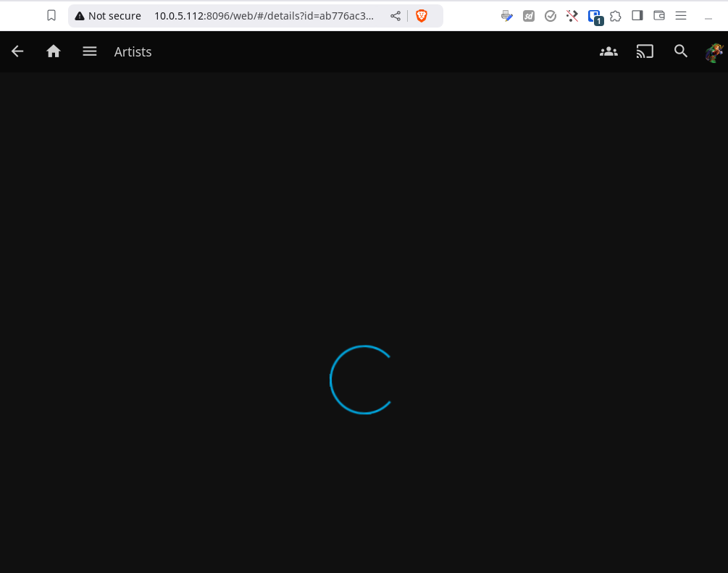Open the hamburger navigation menu beside Artists
Viewport: 728px width, 573px height.
pos(90,51)
